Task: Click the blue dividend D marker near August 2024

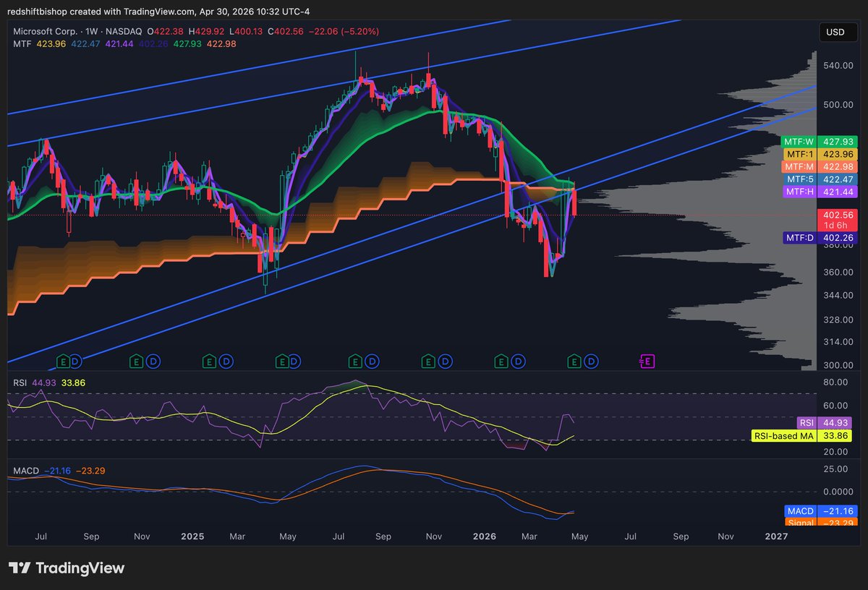Action: tap(77, 360)
